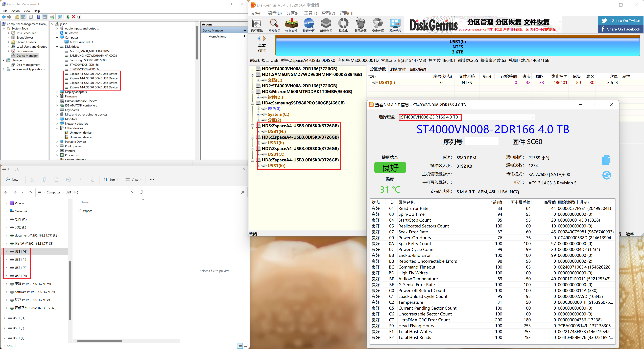This screenshot has width=644, height=349.
Task: Click the Refresh icon beside address bar
Action: tap(141, 192)
